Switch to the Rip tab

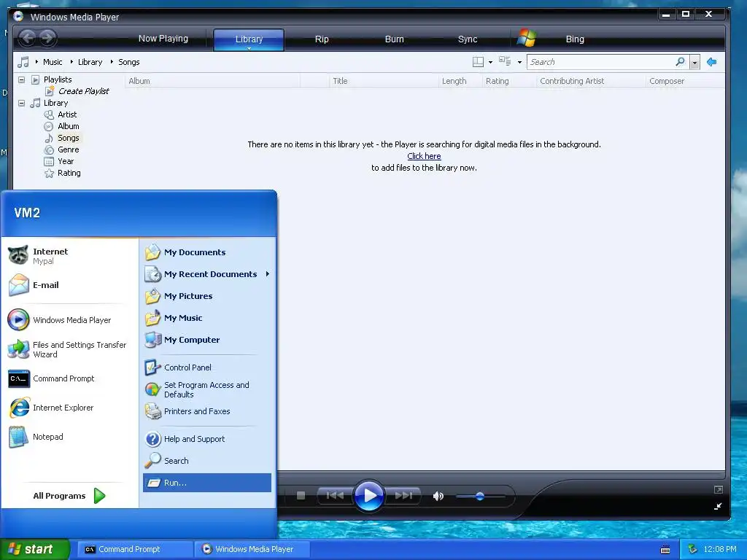[322, 39]
